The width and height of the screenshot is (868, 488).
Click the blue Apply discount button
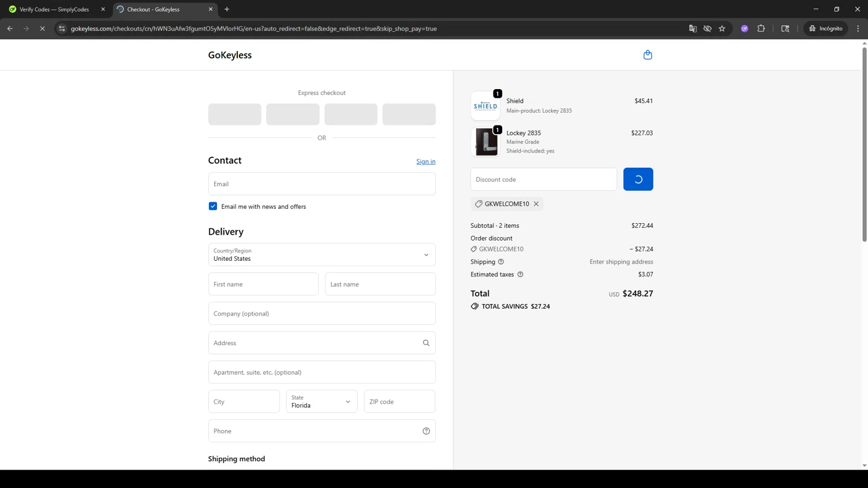pyautogui.click(x=638, y=179)
